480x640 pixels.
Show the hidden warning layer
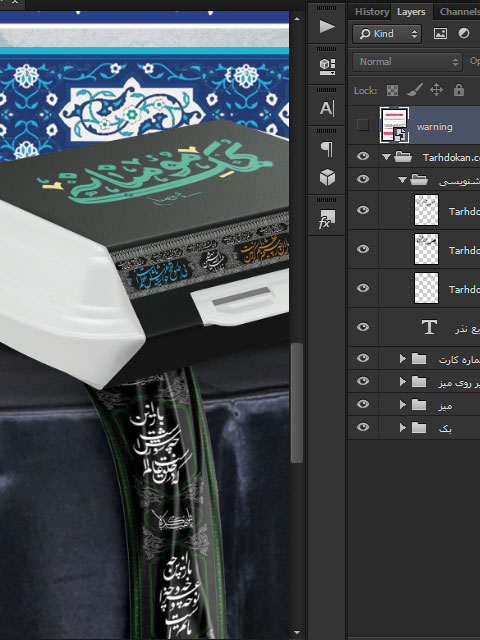tap(362, 125)
